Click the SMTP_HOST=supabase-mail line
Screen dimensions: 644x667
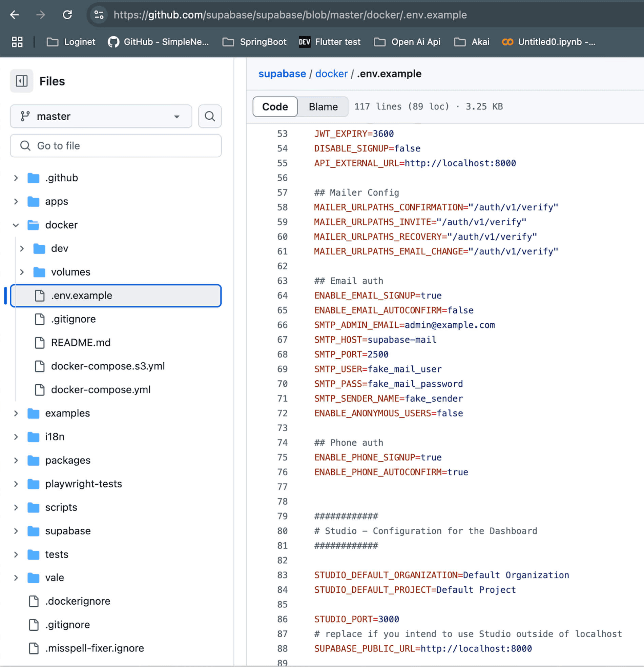point(375,340)
